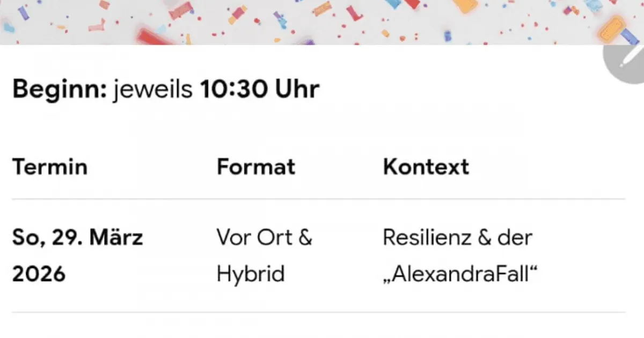Click the blue confetti piece at the banner's left edge
This screenshot has height=338, width=644.
tap(9, 27)
